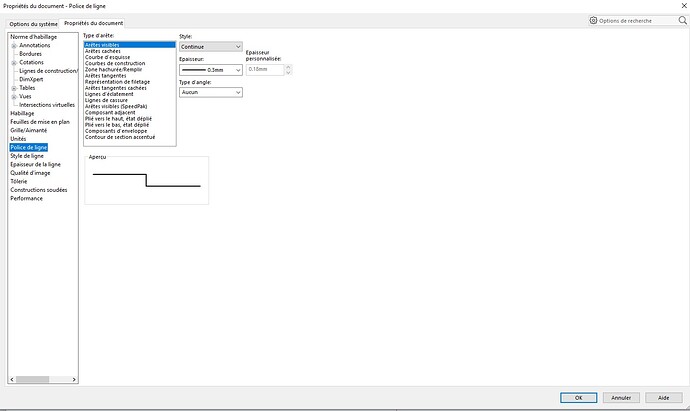Expand the Cotations tree node
The image size is (690, 411).
[x=14, y=62]
